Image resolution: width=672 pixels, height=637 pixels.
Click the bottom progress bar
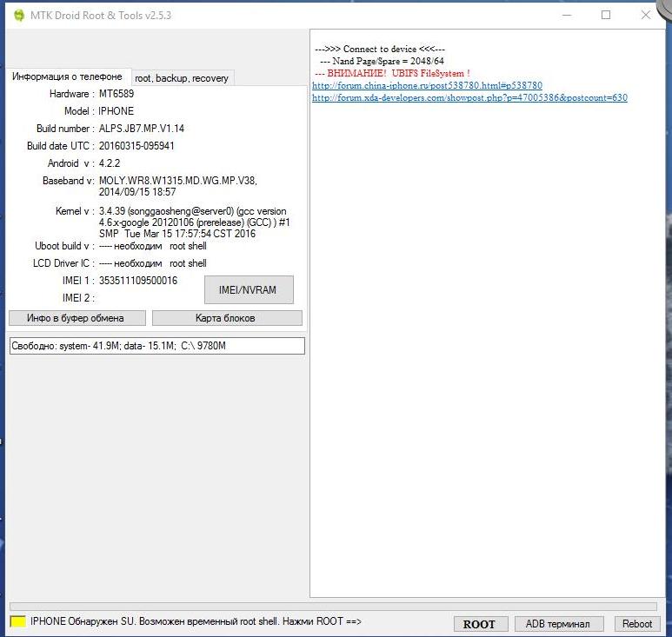point(333,607)
